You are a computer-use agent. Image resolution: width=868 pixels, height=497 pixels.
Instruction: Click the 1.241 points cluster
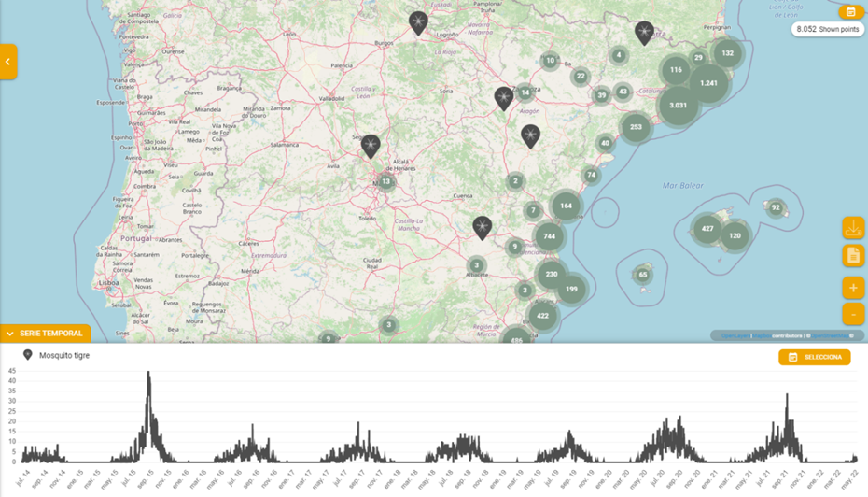pyautogui.click(x=710, y=84)
